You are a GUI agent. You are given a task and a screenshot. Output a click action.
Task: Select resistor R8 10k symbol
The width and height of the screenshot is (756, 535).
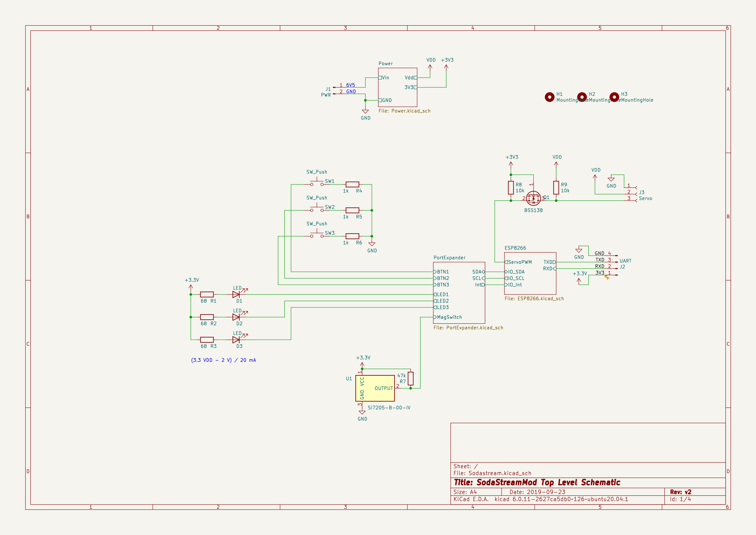511,187
